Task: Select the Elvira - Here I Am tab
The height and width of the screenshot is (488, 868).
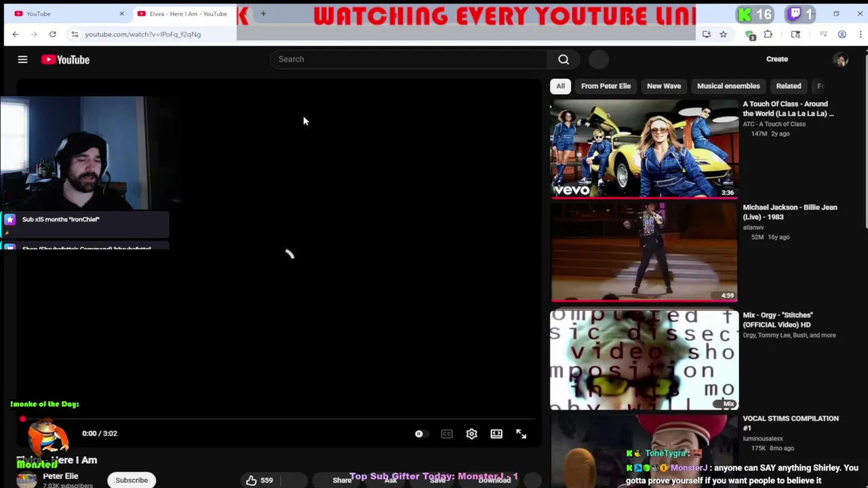Action: (x=183, y=14)
